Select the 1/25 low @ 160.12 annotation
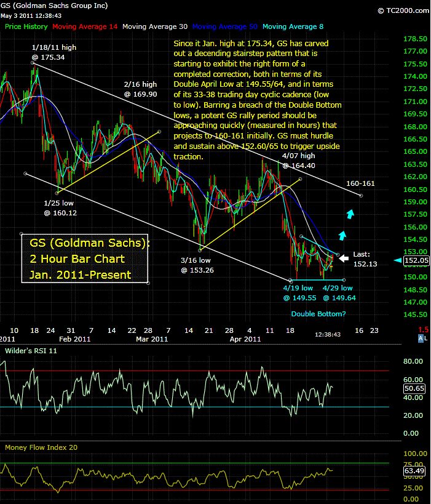Screen dimensions: 431x504 (x=60, y=207)
